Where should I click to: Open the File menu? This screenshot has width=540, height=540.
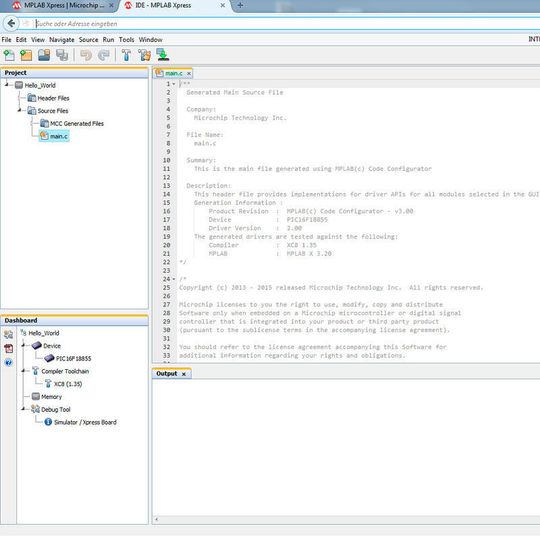(x=6, y=40)
